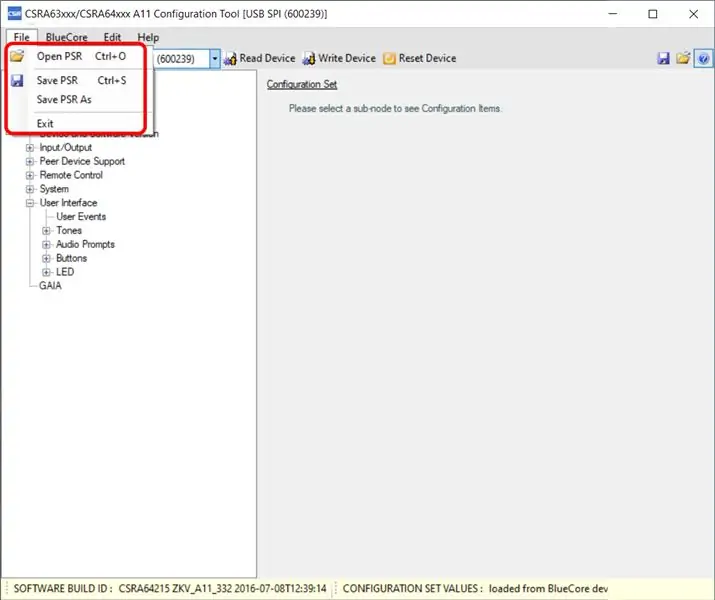This screenshot has height=600, width=715.
Task: Select the Input/Output tree item label
Action: coord(66,147)
